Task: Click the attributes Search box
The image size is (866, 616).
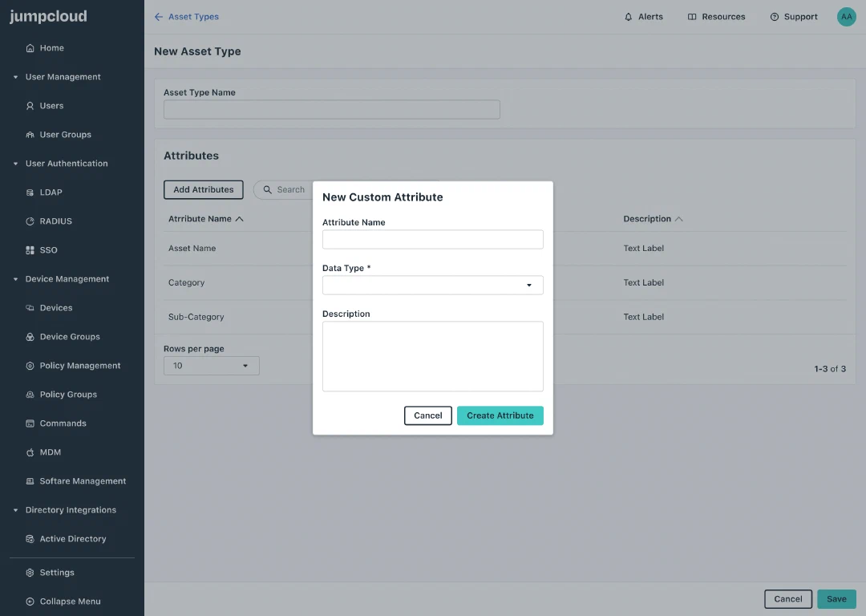Action: coord(283,189)
